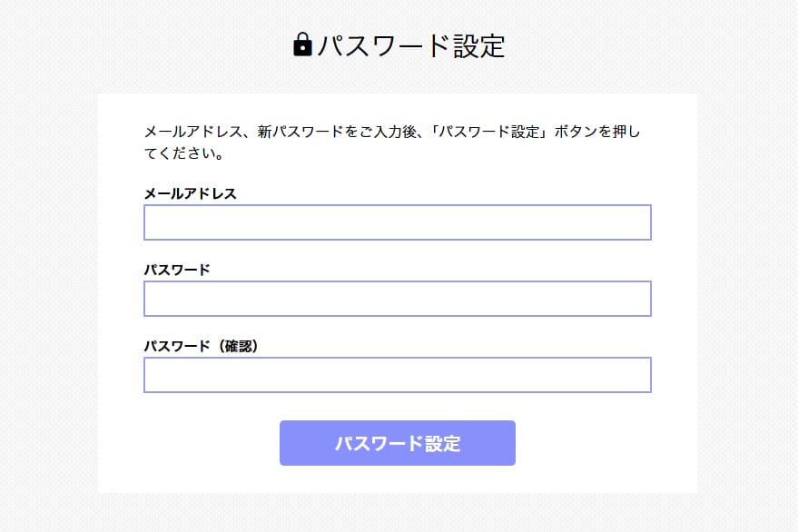Click the padlock symbol in the header
This screenshot has height=532, width=798.
[x=302, y=44]
